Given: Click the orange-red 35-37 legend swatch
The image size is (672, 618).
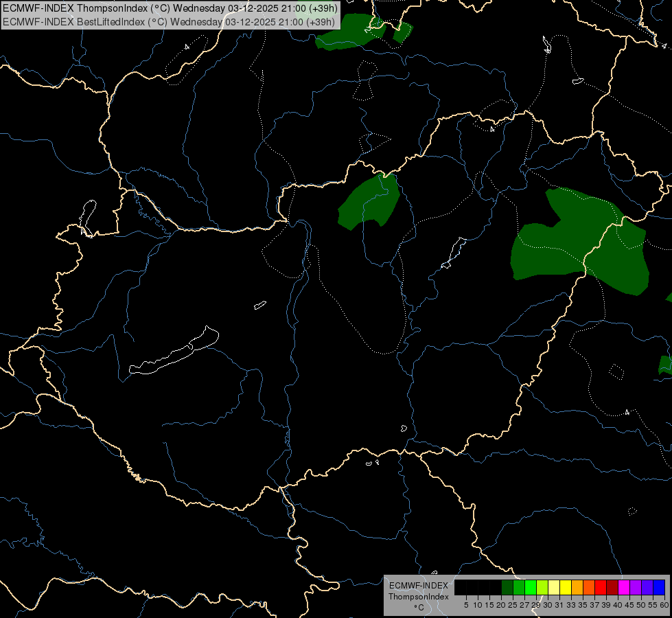Looking at the screenshot, I should (589, 587).
